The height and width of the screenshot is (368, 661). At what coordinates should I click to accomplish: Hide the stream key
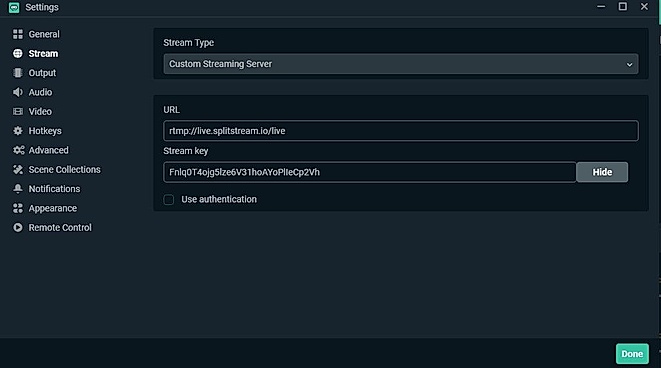(602, 172)
